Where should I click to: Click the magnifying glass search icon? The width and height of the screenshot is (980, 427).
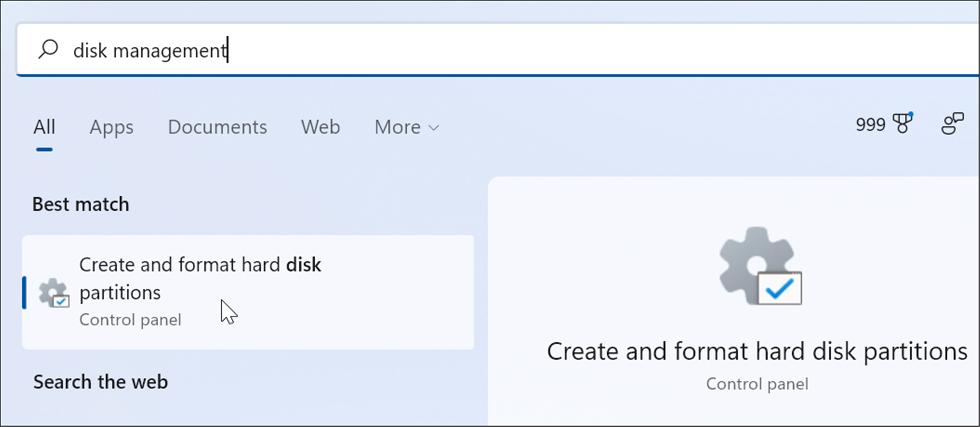point(48,49)
